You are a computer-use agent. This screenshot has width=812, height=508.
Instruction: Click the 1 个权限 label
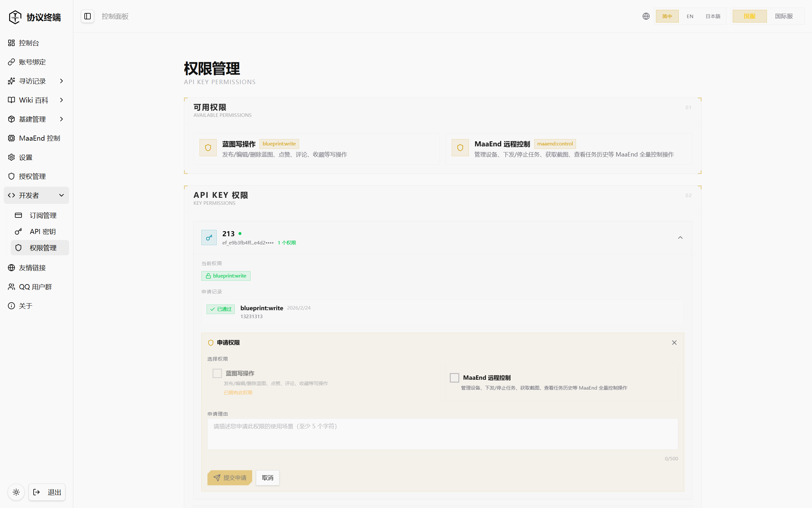(287, 243)
